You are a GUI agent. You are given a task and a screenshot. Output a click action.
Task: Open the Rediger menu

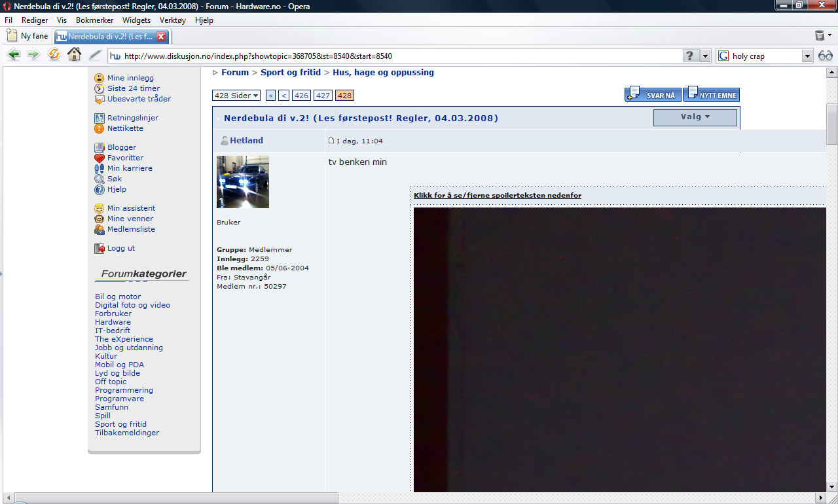click(x=35, y=20)
